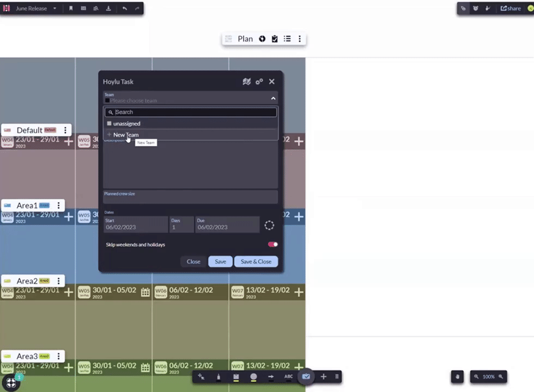
Task: Click the presenter icon top right
Action: tap(488, 9)
